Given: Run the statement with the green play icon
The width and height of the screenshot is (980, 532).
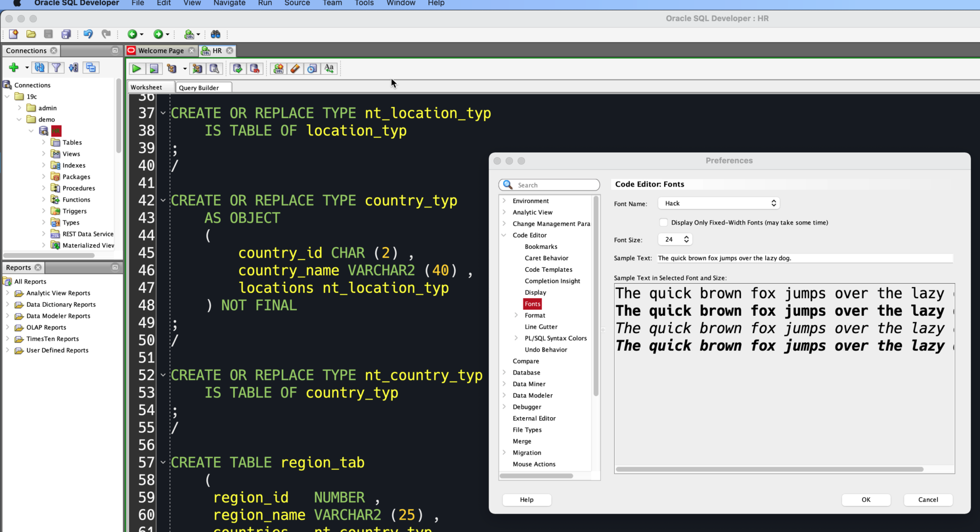Looking at the screenshot, I should 136,68.
